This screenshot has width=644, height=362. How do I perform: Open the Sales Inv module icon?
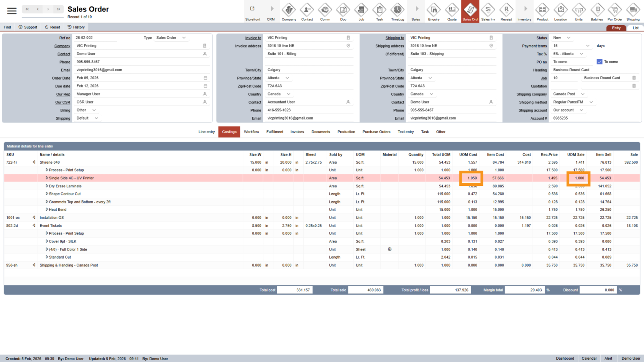pyautogui.click(x=488, y=10)
